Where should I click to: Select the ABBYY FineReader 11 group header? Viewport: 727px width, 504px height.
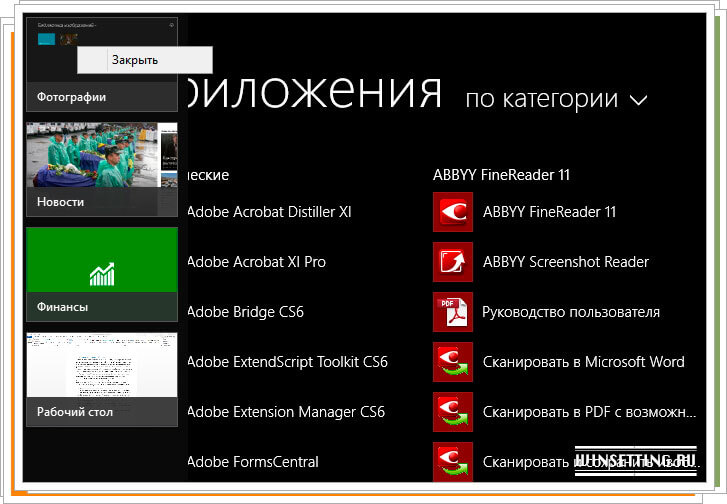pyautogui.click(x=501, y=175)
